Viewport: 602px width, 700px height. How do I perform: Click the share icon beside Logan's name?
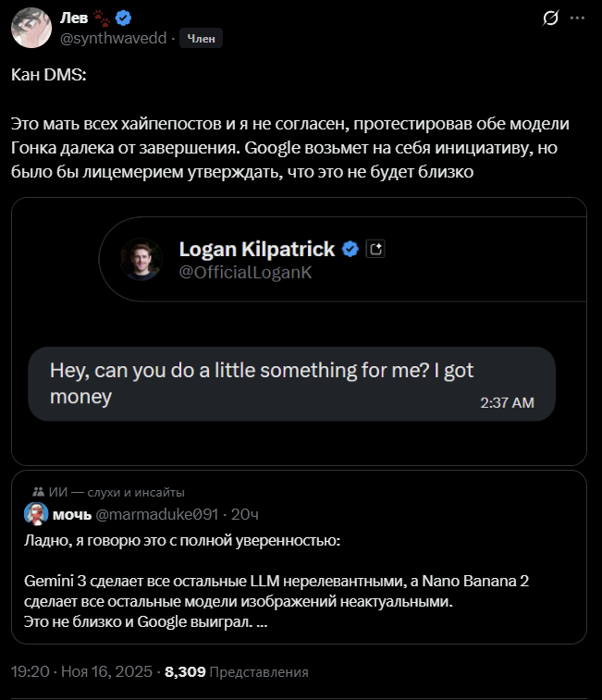click(375, 249)
